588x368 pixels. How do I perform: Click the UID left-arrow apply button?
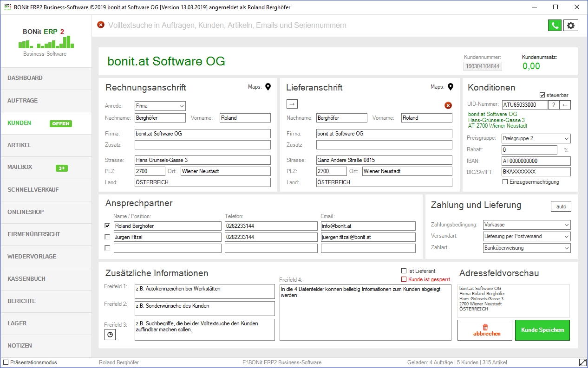(565, 105)
